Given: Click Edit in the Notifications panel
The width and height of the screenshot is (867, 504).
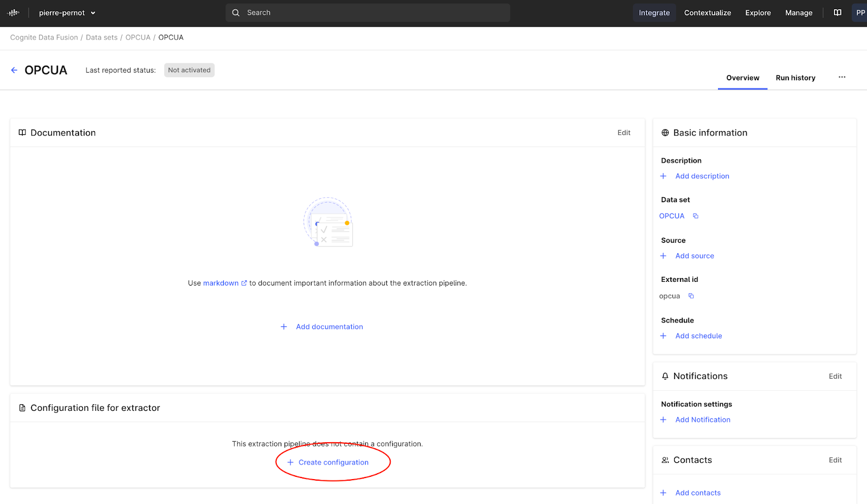Looking at the screenshot, I should coord(835,376).
